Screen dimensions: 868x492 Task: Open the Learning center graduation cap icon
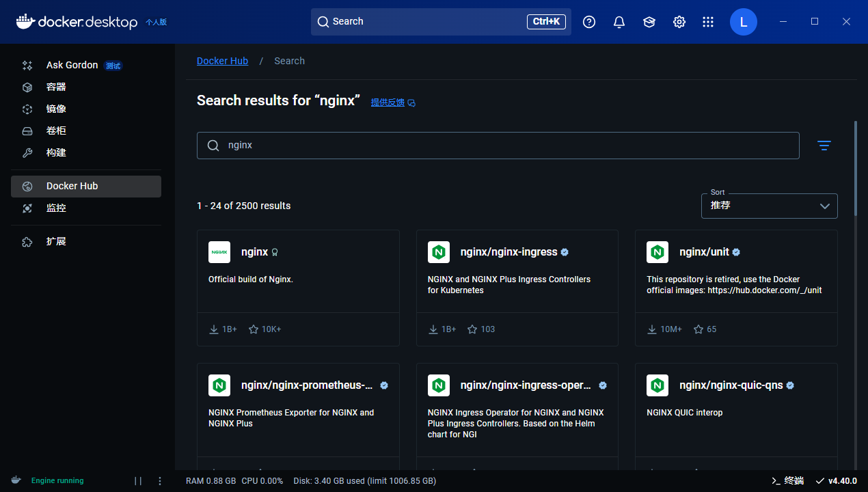[x=649, y=22]
